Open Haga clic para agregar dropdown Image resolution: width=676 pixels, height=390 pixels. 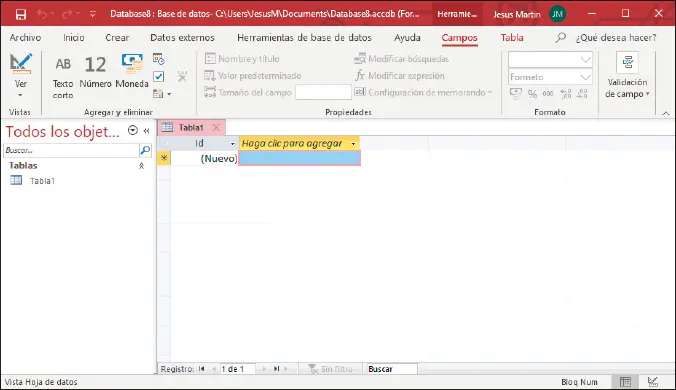pyautogui.click(x=354, y=144)
